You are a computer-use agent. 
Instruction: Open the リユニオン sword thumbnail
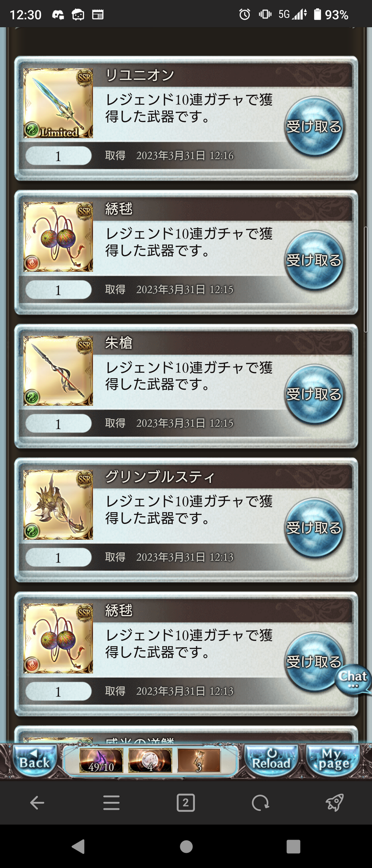pyautogui.click(x=58, y=103)
